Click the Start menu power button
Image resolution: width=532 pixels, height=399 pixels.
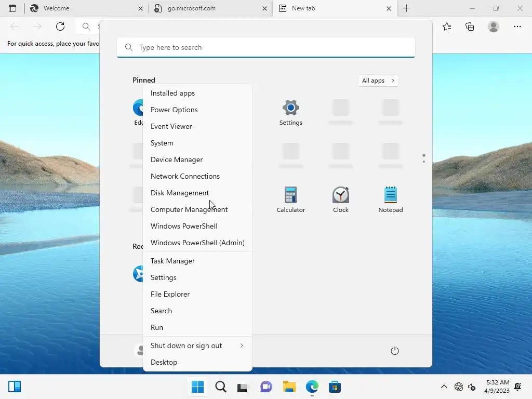coord(395,351)
